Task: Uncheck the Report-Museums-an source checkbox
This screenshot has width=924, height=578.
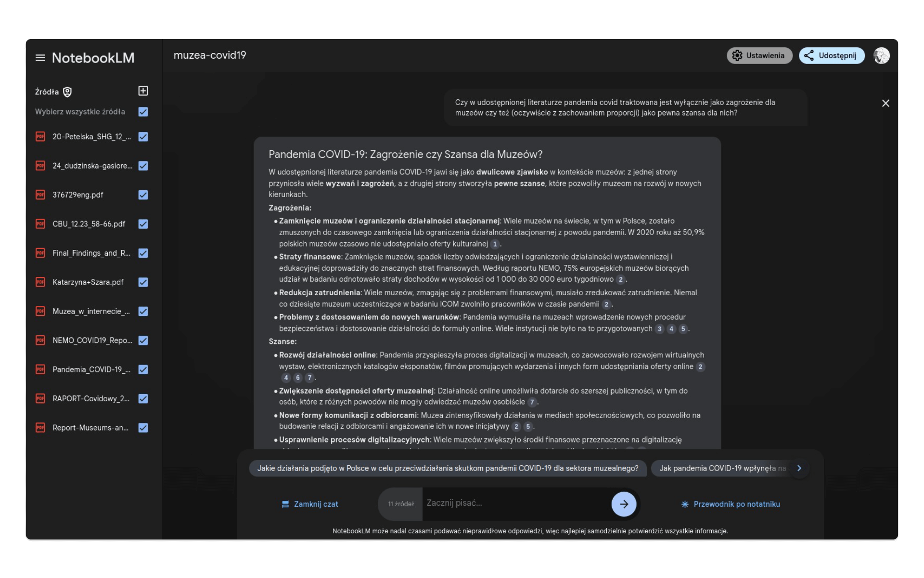Action: pos(143,428)
